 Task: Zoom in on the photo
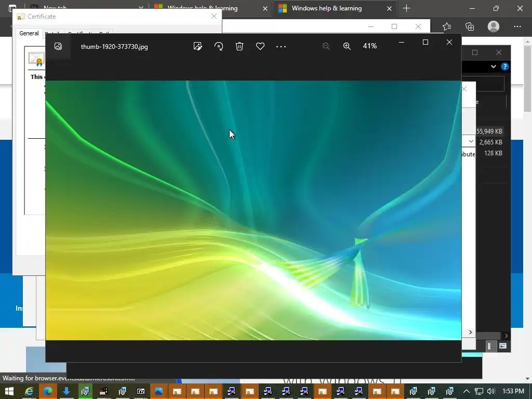click(347, 46)
